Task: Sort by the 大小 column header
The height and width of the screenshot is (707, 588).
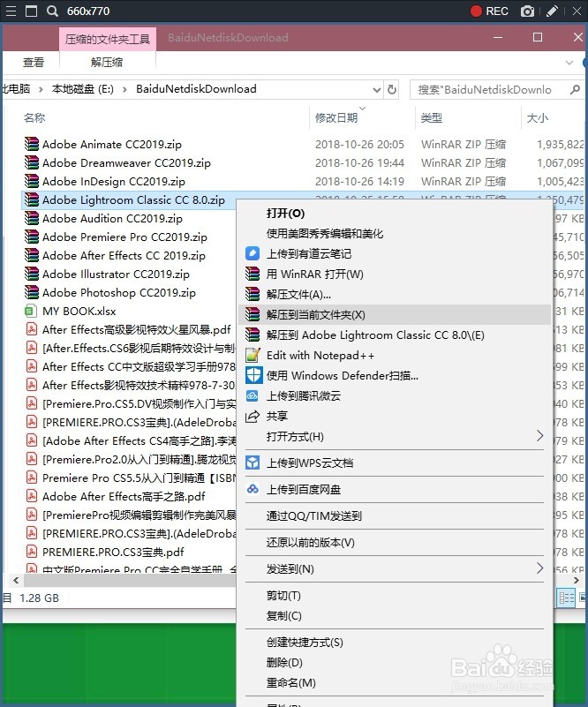Action: 538,117
